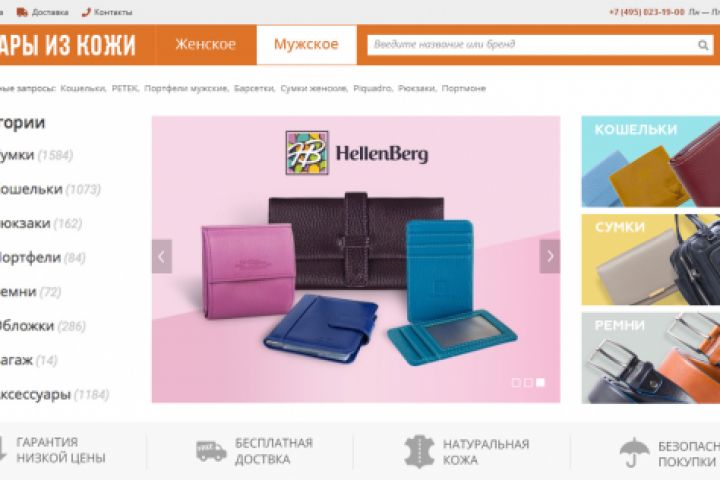This screenshot has height=480, width=720.
Task: Open the Обложки category link
Action: [x=27, y=326]
